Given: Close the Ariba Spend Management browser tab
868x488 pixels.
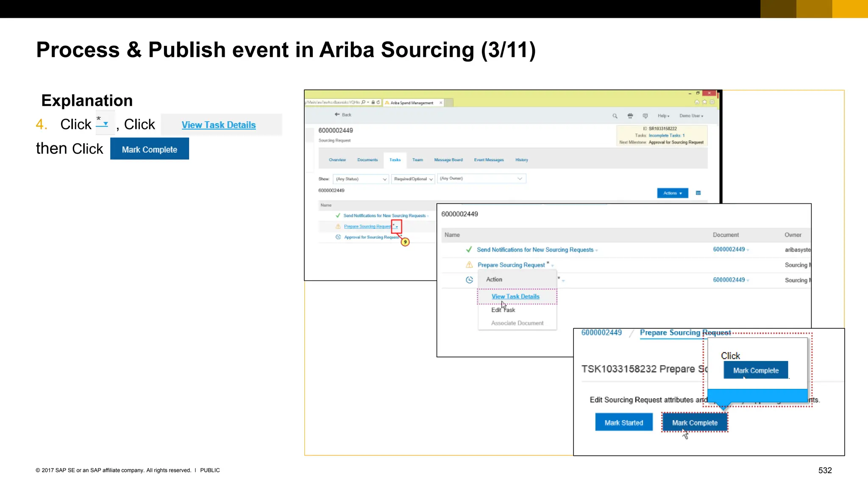Looking at the screenshot, I should pyautogui.click(x=441, y=103).
